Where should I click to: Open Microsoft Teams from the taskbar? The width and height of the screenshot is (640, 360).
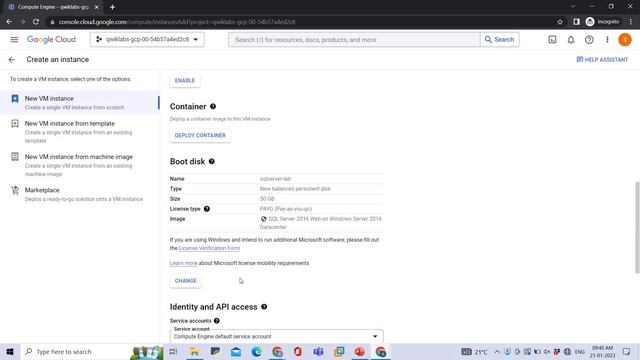(318, 351)
